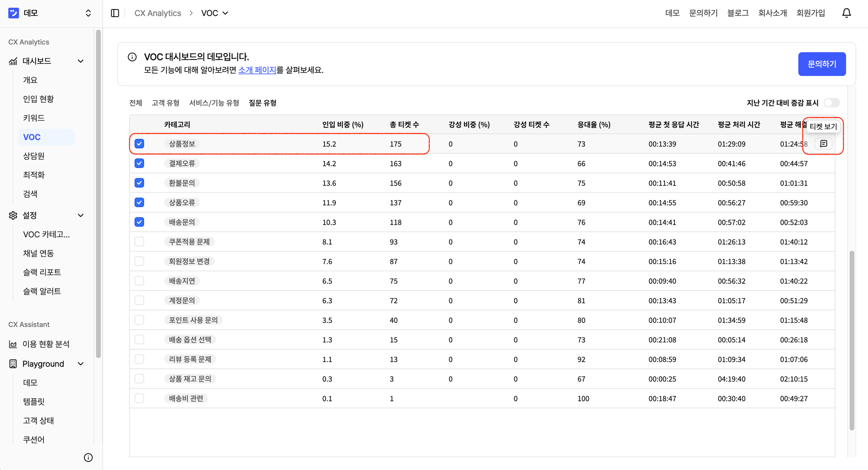Click the 설정 gear icon
This screenshot has width=868, height=470.
tap(13, 215)
